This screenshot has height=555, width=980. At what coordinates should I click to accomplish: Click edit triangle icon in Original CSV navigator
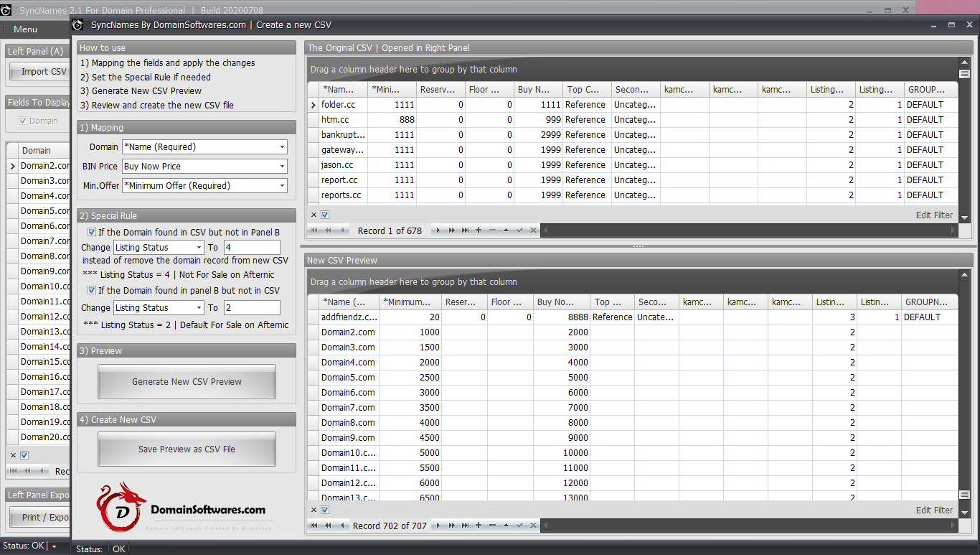506,230
